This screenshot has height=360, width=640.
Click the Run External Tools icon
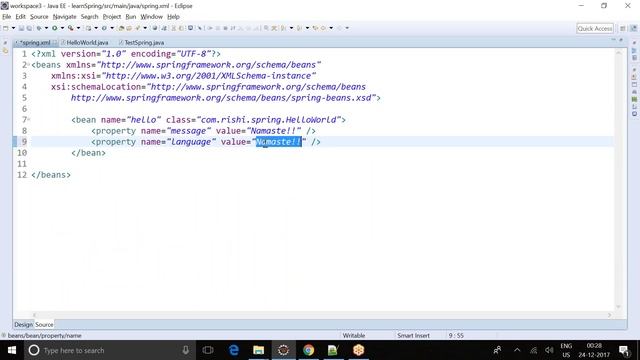pos(71,28)
